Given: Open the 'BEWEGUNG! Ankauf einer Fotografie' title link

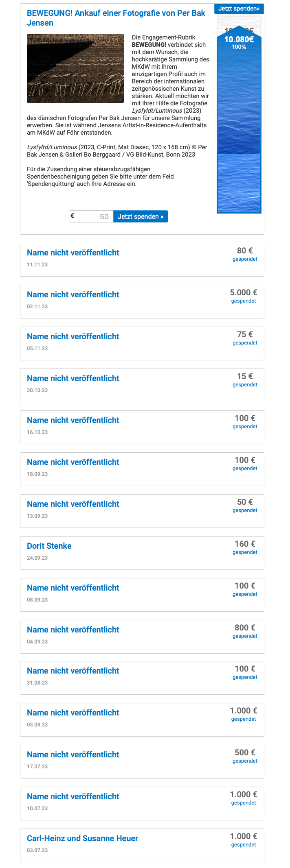Looking at the screenshot, I should click(116, 18).
